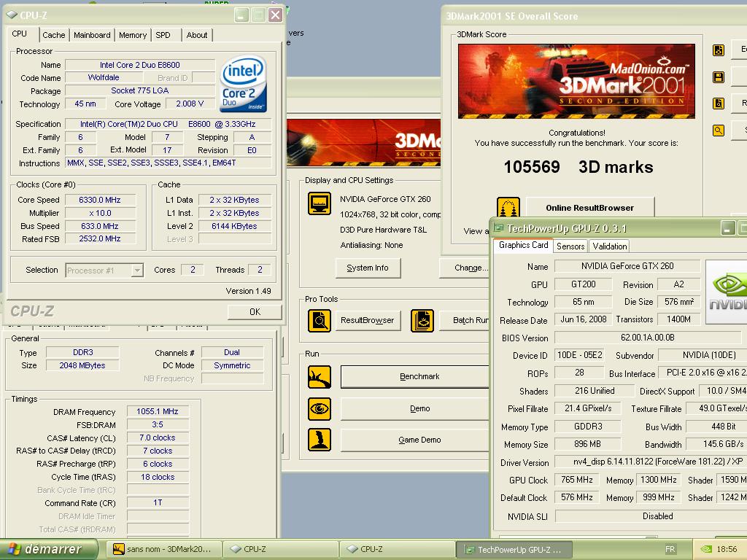747x560 pixels.
Task: Open the Memory tab in CPU-Z
Action: [x=133, y=35]
